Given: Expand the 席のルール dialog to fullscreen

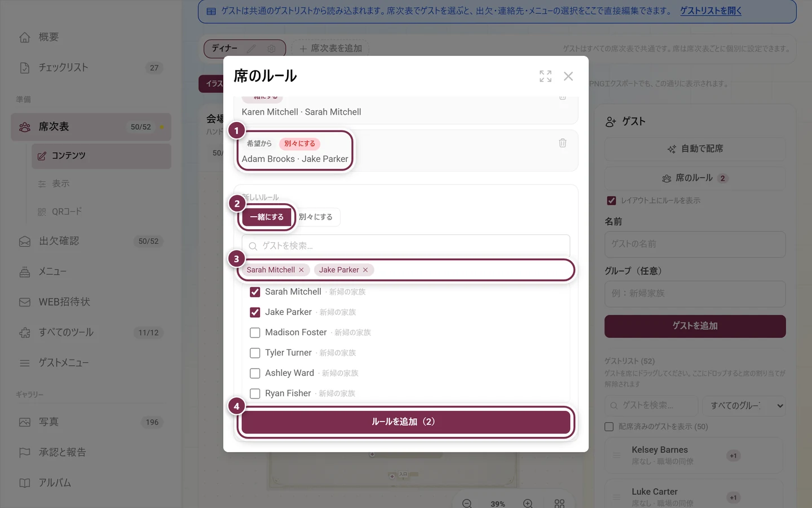Looking at the screenshot, I should tap(545, 76).
